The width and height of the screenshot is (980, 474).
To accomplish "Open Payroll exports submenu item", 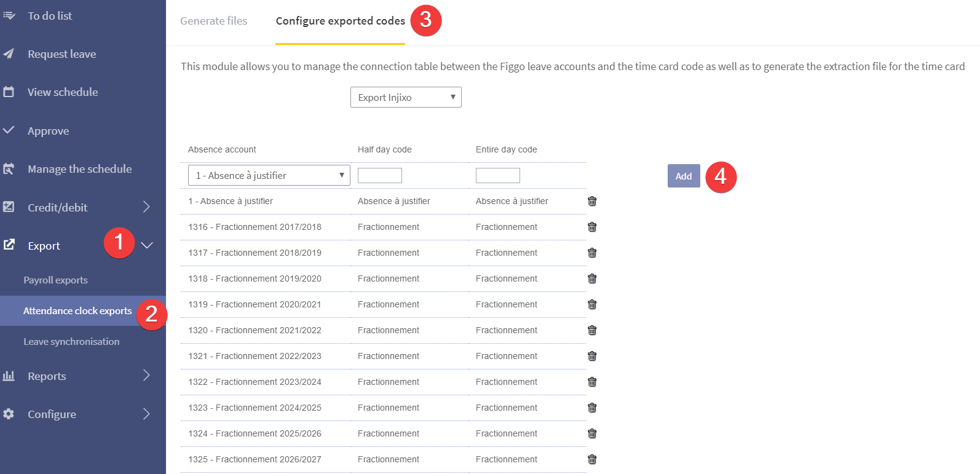I will point(55,280).
